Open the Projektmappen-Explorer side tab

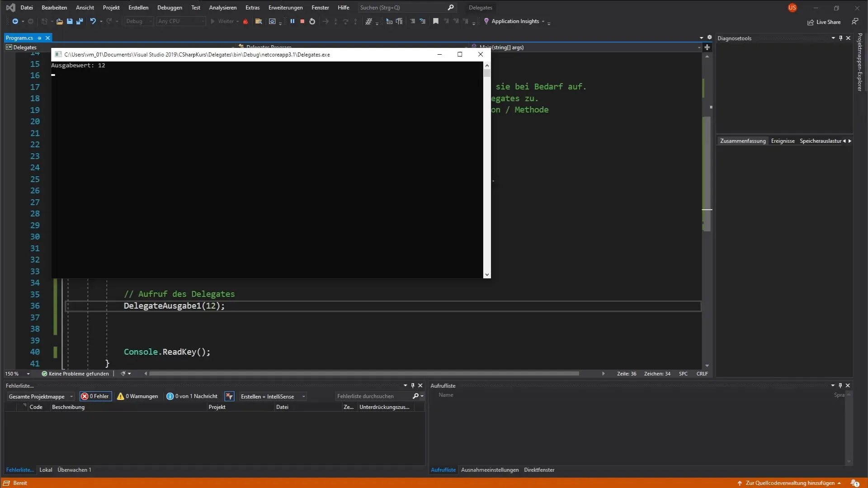[x=860, y=62]
